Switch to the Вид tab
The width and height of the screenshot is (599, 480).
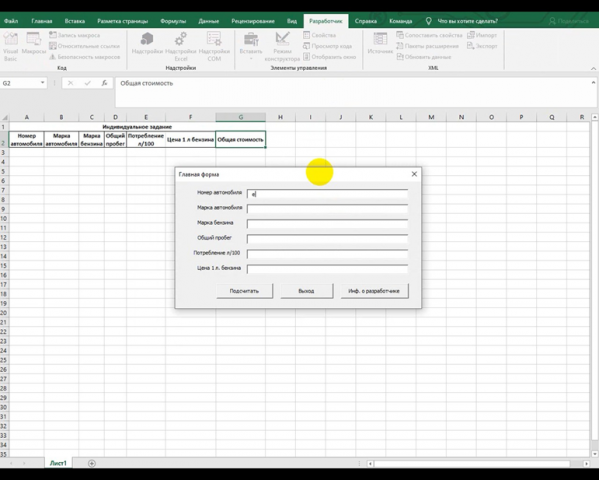(292, 21)
